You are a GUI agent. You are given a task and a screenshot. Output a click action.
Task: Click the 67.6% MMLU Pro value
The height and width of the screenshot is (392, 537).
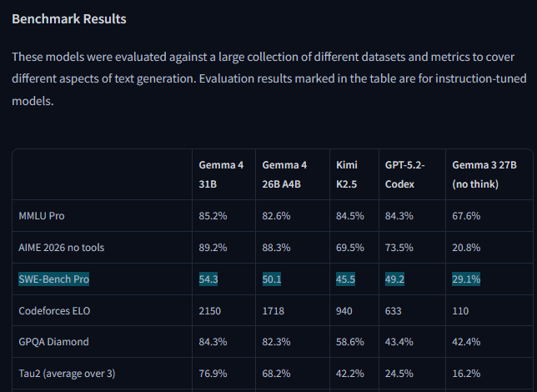pos(466,216)
